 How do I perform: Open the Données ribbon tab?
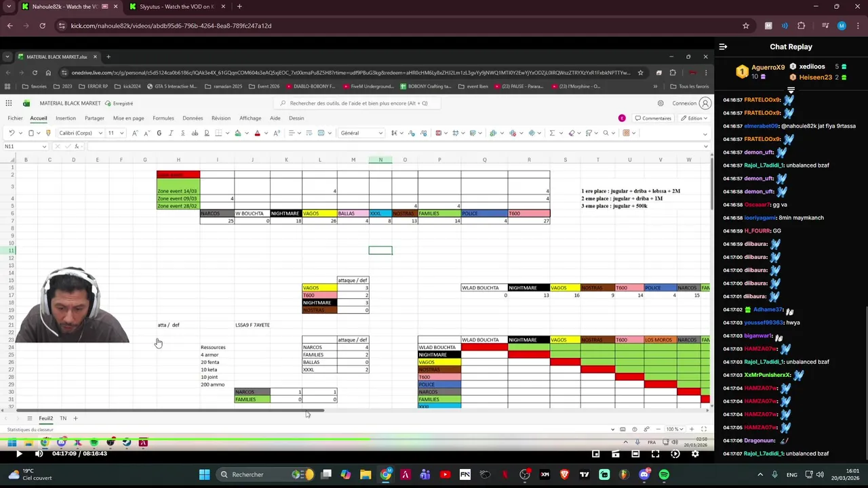pos(193,118)
